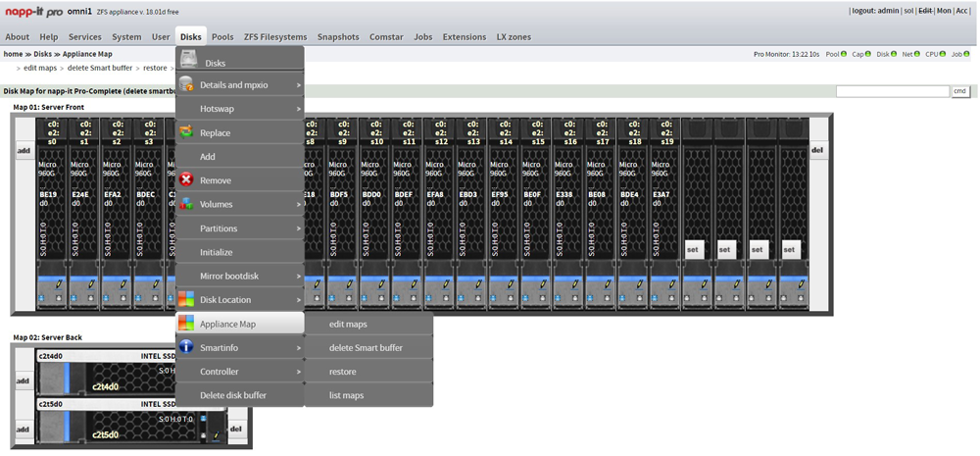This screenshot has width=980, height=456.
Task: Open the Comstar navigation tab
Action: coord(386,37)
